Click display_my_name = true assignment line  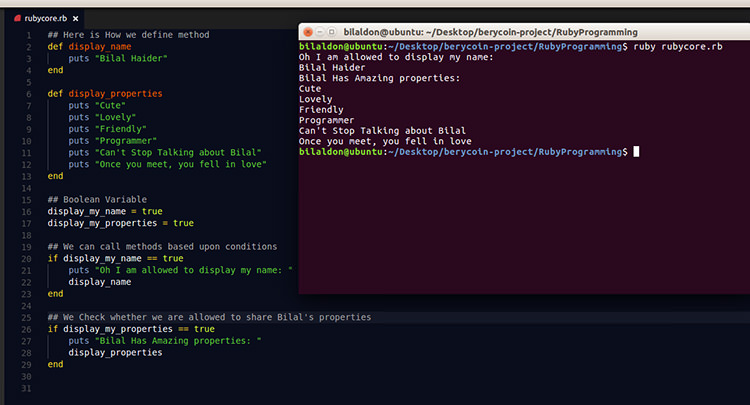click(x=105, y=211)
